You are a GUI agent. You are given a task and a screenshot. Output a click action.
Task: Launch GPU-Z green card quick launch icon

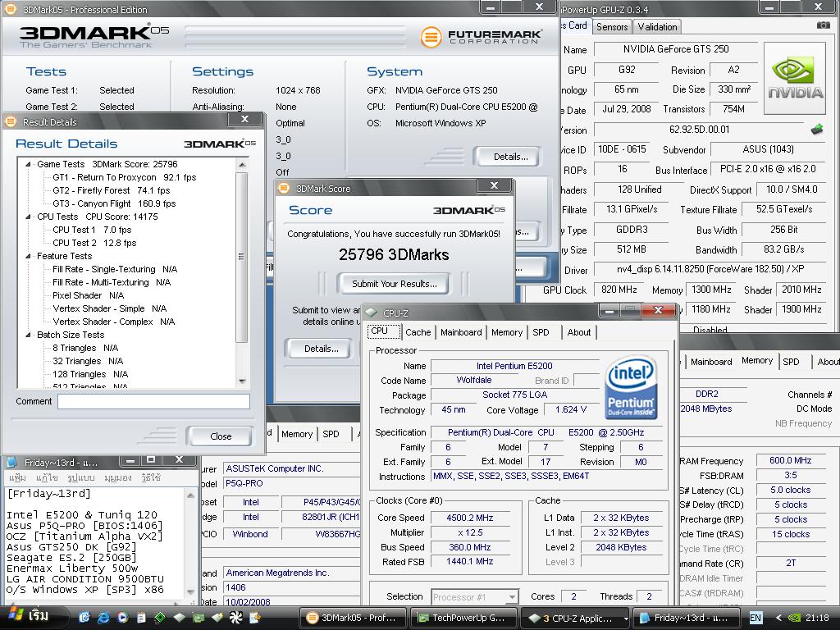[199, 618]
